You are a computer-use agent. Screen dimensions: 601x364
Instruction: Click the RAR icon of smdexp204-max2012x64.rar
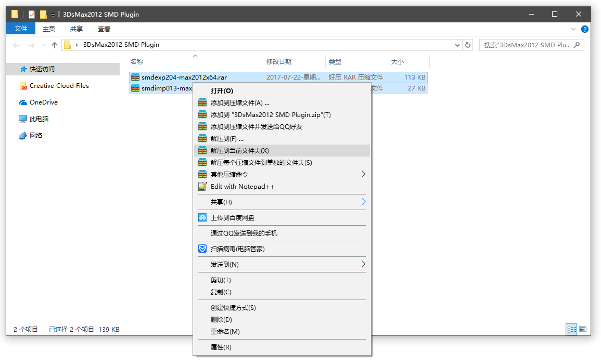[135, 77]
